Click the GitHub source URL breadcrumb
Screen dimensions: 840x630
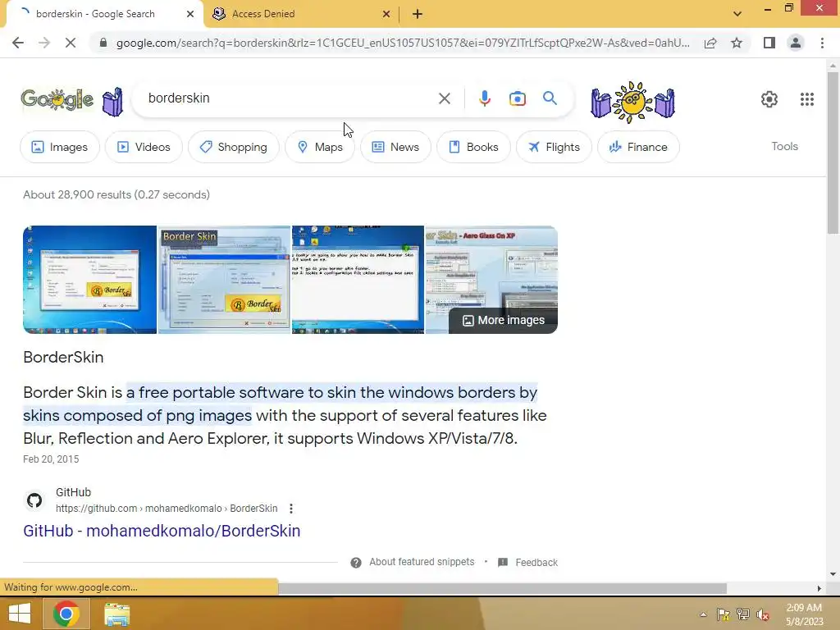click(166, 509)
